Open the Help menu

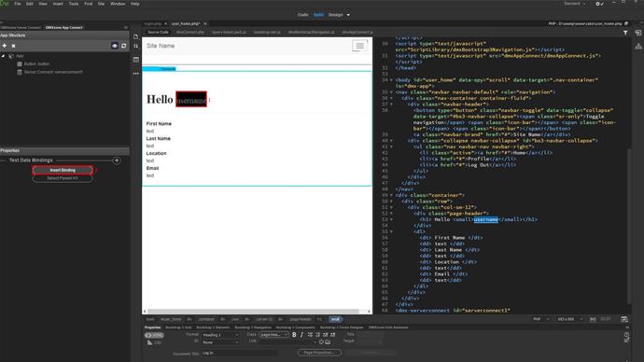point(134,4)
